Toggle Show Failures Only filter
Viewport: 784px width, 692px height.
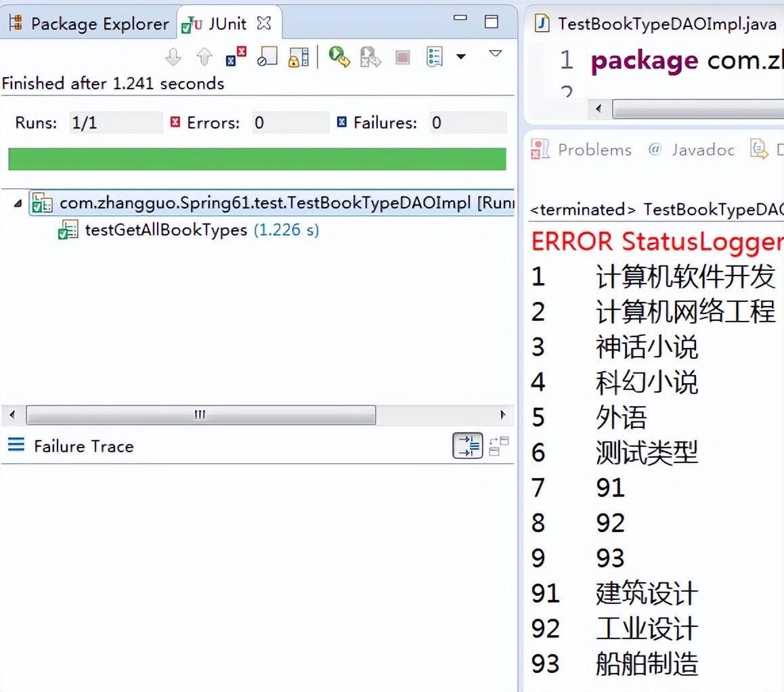(x=236, y=56)
